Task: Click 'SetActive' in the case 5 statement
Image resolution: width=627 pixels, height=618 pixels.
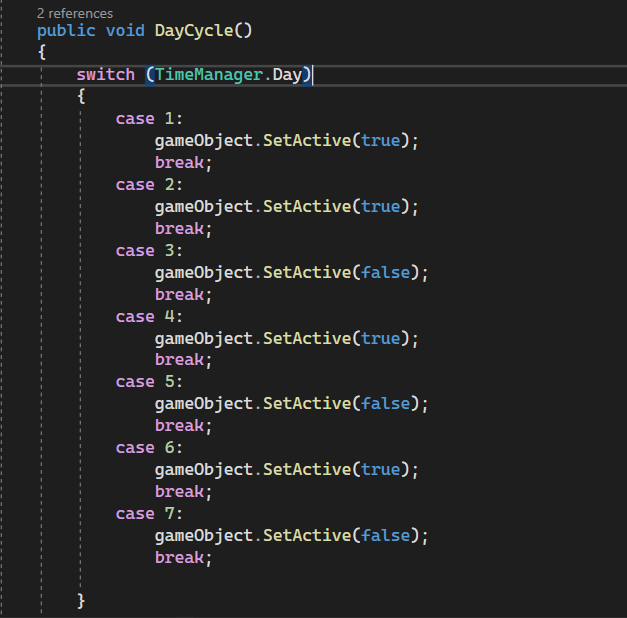Action: click(307, 404)
